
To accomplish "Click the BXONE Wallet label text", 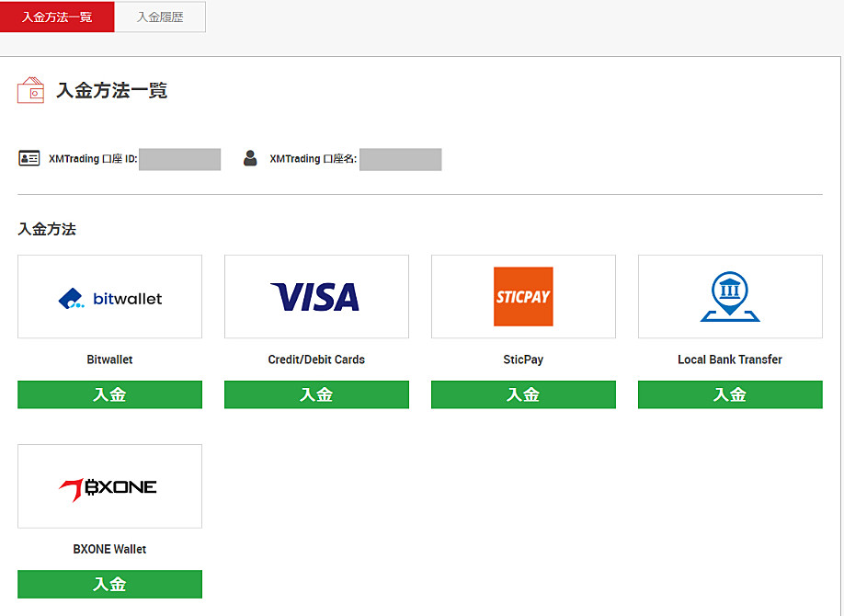I will point(109,549).
